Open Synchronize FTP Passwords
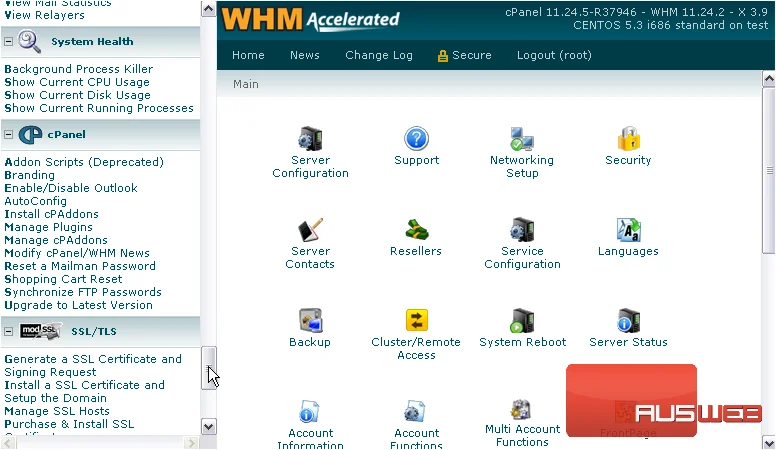The width and height of the screenshot is (776, 450). pyautogui.click(x=83, y=292)
